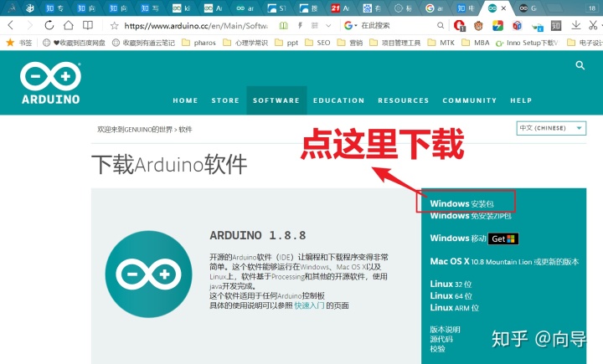Click the address bar URL field
603x364 pixels.
[x=196, y=26]
